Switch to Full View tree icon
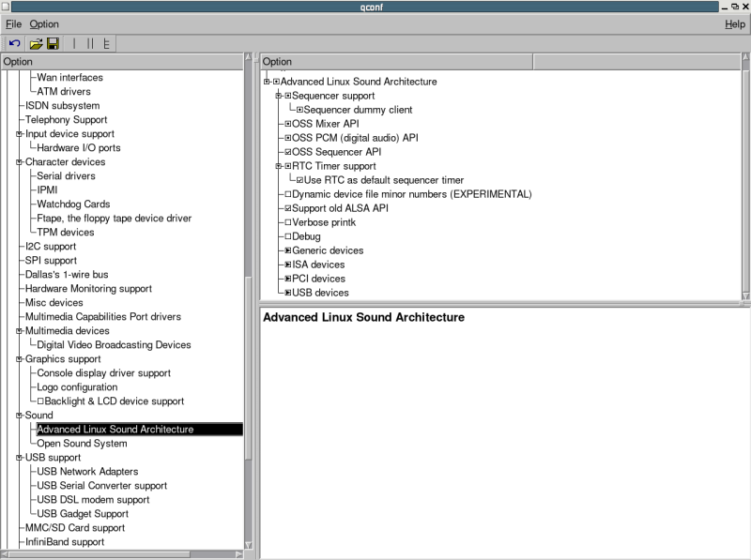Viewport: 751px width, 560px height. pyautogui.click(x=106, y=43)
